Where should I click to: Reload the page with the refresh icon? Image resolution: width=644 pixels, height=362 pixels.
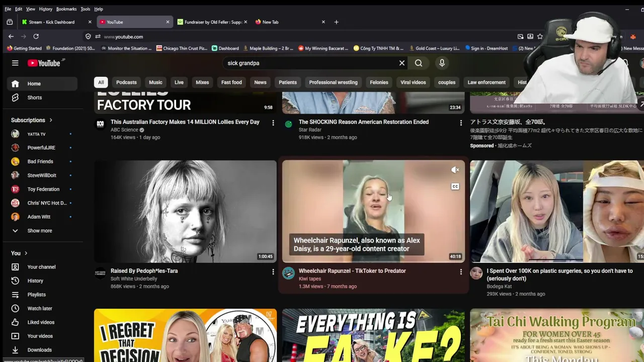pos(36,36)
